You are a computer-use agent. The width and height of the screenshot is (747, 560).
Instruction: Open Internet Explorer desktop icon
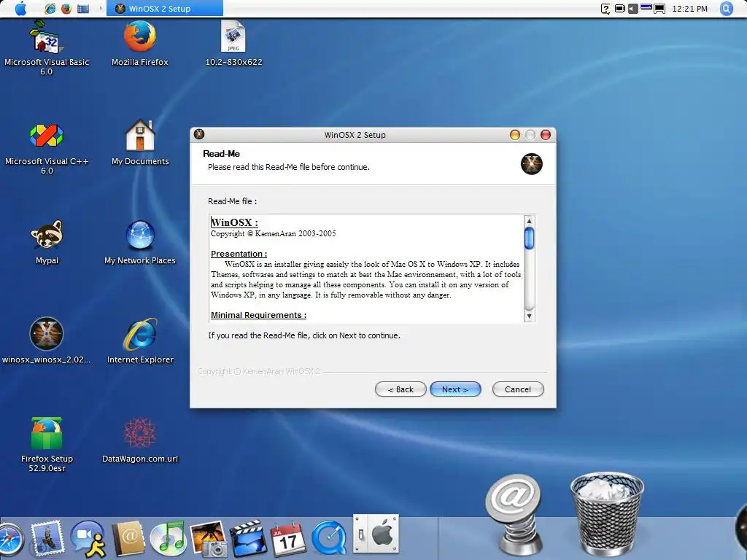click(x=140, y=341)
